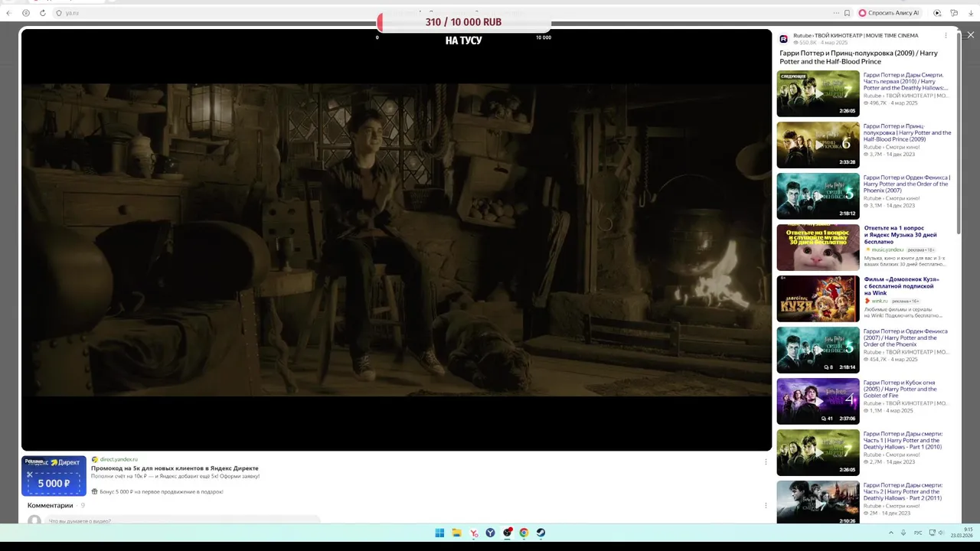The height and width of the screenshot is (551, 980).
Task: Ask Alice AI button in toolbar
Action: coord(889,13)
